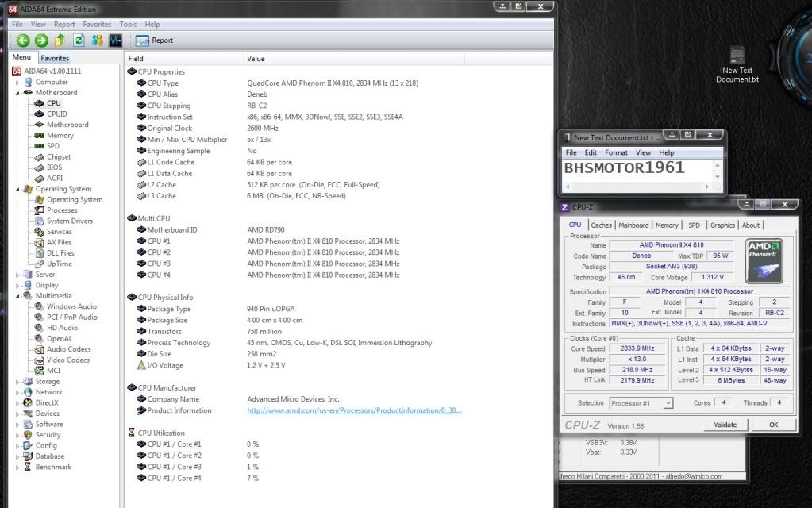Screen dimensions: 812x508
Task: Click the Report button in the toolbar
Action: (154, 40)
